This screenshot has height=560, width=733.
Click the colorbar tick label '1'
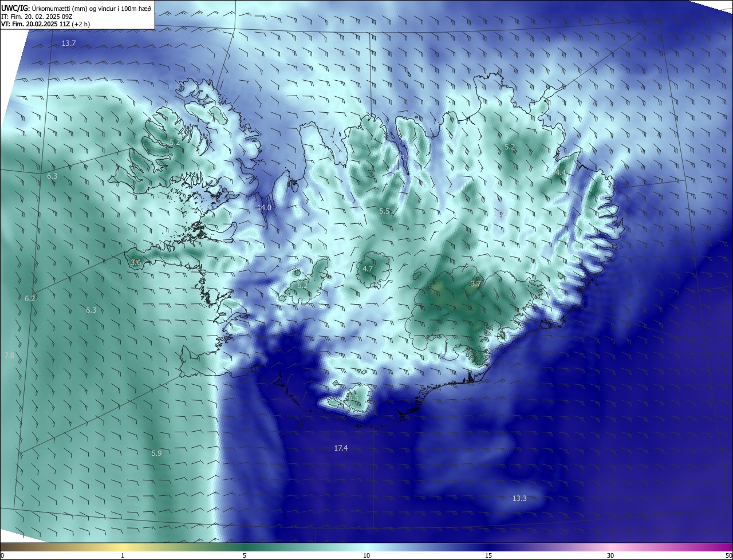[x=123, y=555]
